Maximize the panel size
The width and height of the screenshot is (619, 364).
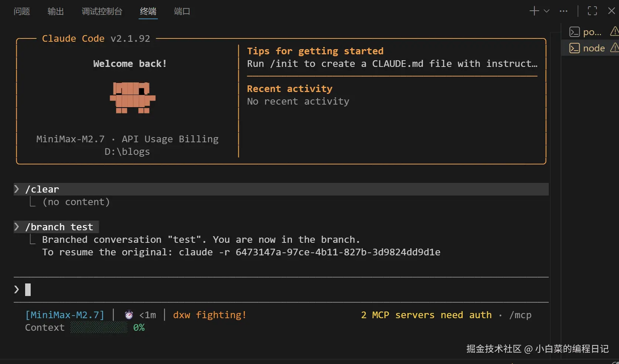592,11
